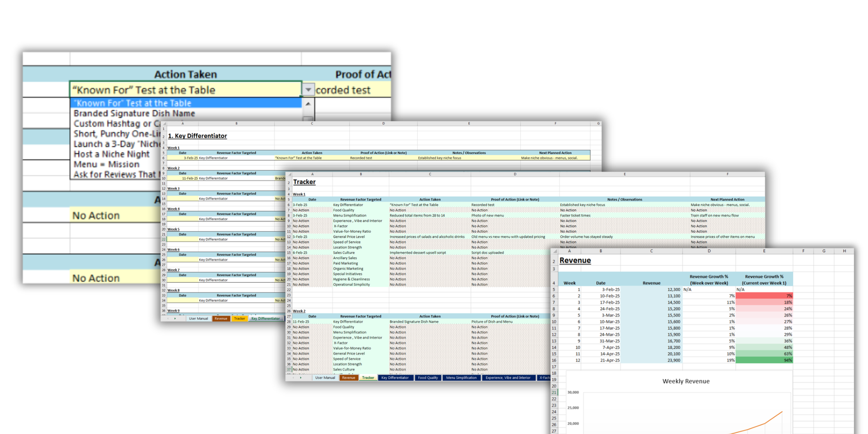Image resolution: width=868 pixels, height=434 pixels.
Task: Choose "Host a Niche Night" option
Action: tap(111, 154)
